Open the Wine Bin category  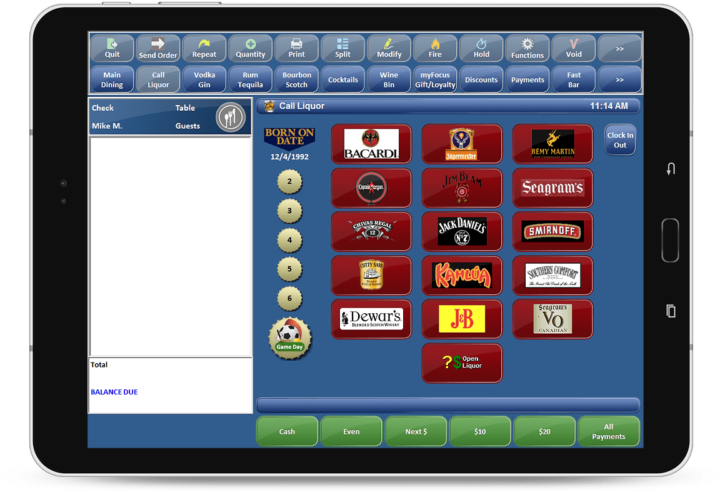[389, 79]
